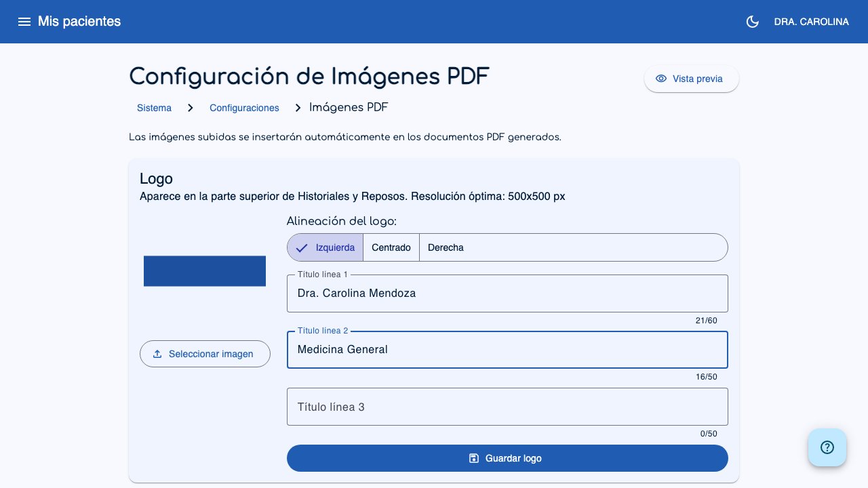The width and height of the screenshot is (868, 488).
Task: Click the save icon on Guardar logo
Action: tap(474, 458)
